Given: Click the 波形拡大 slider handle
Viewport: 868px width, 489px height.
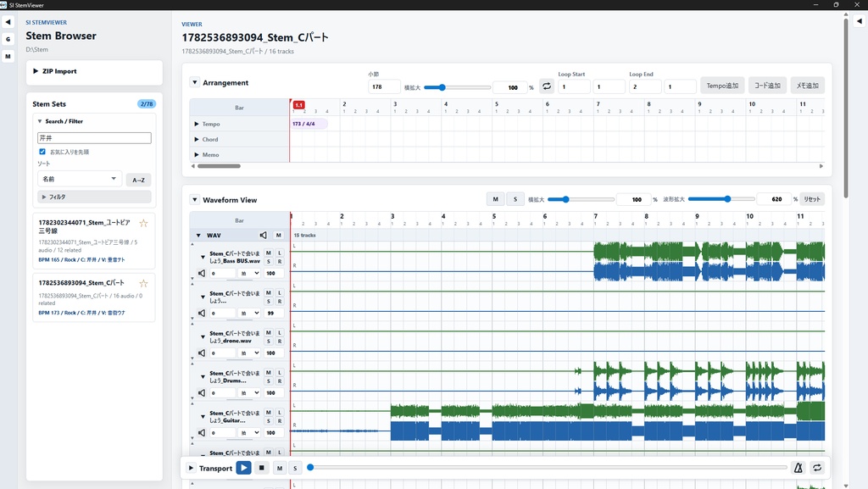Looking at the screenshot, I should coord(727,199).
